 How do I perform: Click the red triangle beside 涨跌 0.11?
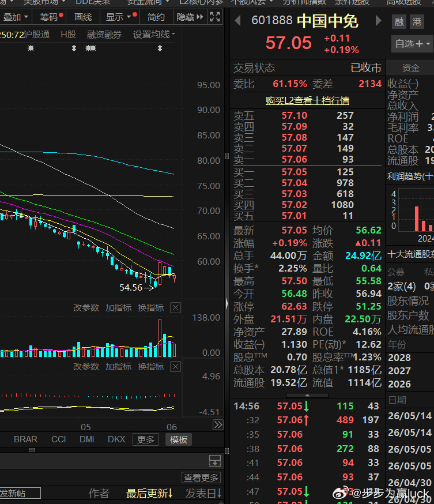tap(358, 243)
